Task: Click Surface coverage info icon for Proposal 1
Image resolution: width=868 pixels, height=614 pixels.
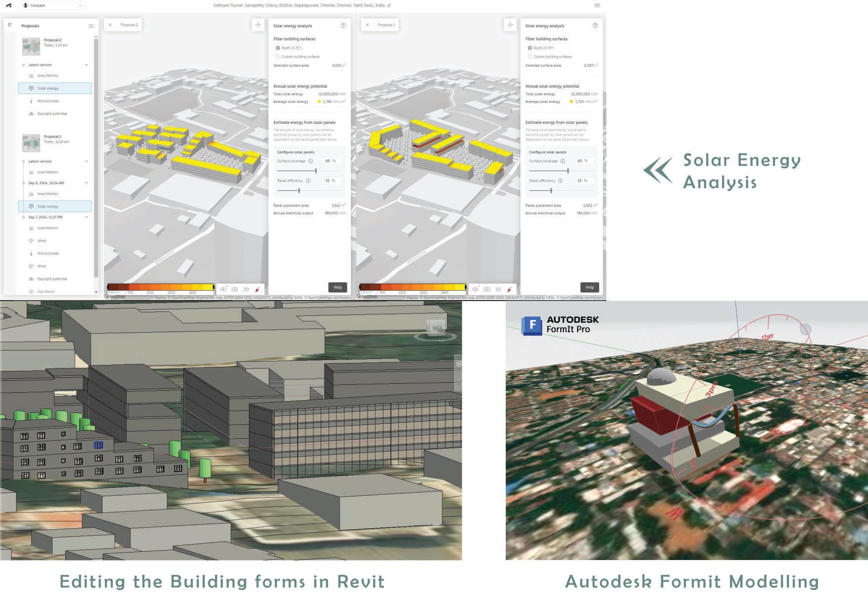Action: (x=563, y=161)
